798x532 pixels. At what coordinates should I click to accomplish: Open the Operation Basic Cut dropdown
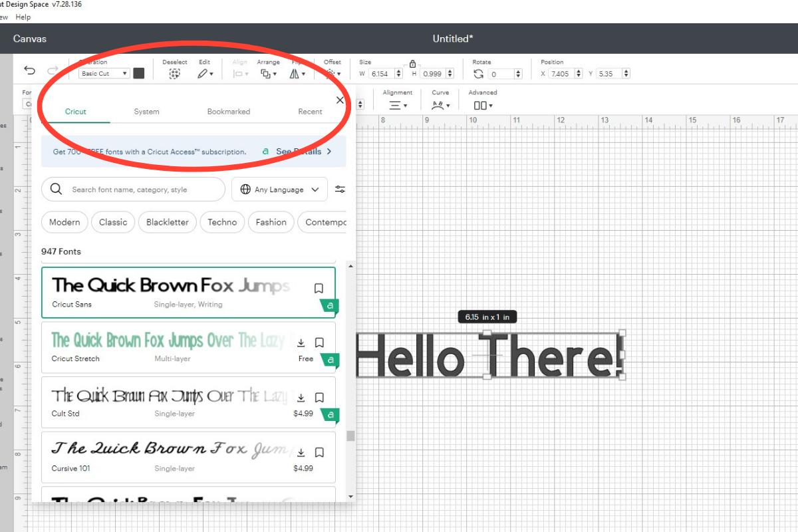tap(104, 74)
